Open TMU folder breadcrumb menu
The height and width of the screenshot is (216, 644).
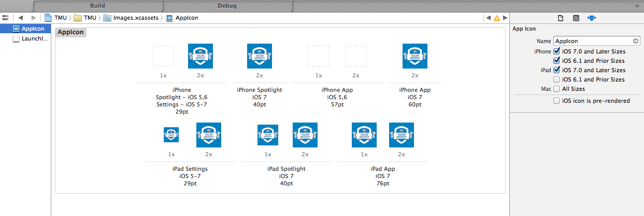(90, 18)
